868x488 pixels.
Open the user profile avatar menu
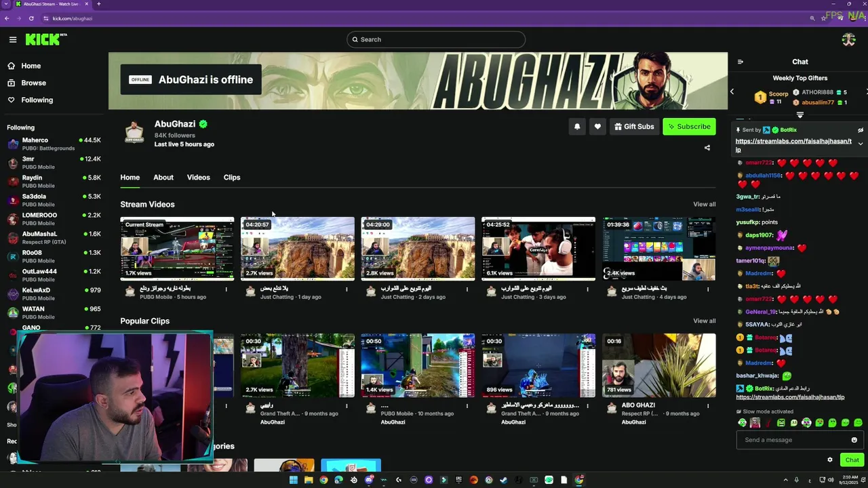(848, 39)
